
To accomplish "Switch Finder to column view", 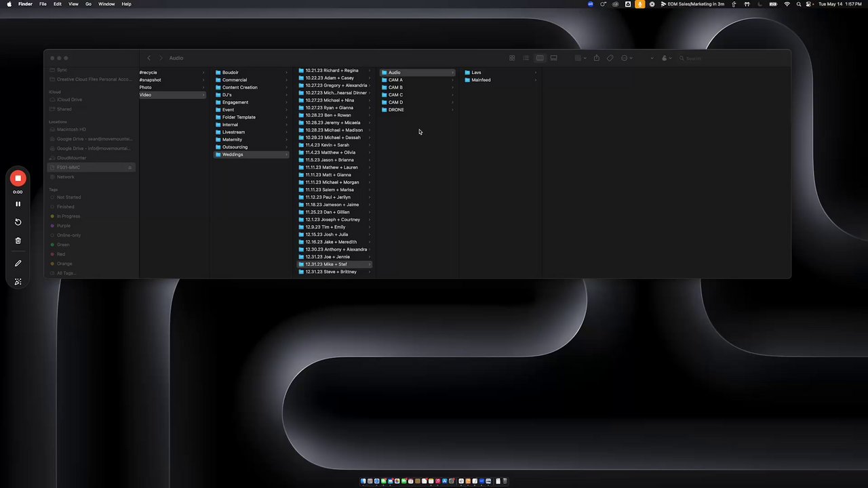I will tap(540, 58).
